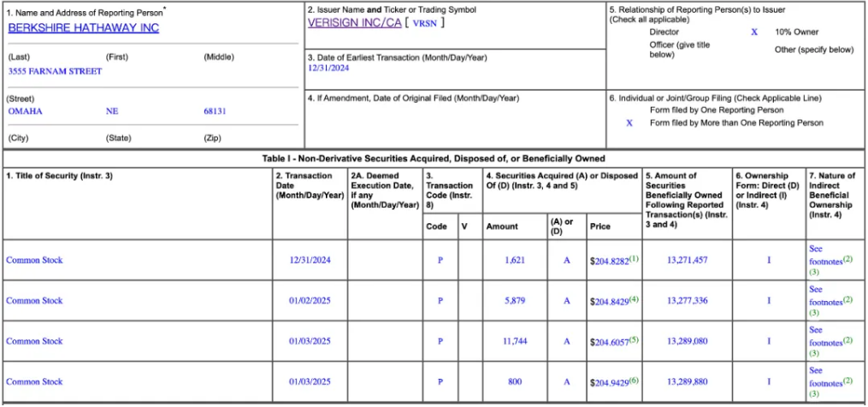Select the 'Other (specify below)' relationship label
Image resolution: width=868 pixels, height=407 pixels.
click(x=814, y=50)
